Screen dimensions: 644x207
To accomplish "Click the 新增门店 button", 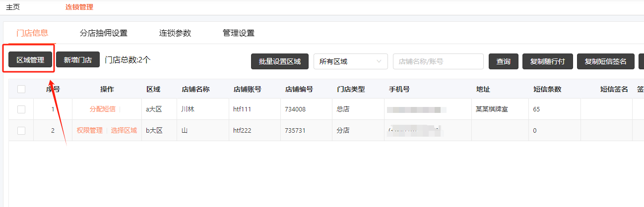I will point(78,60).
